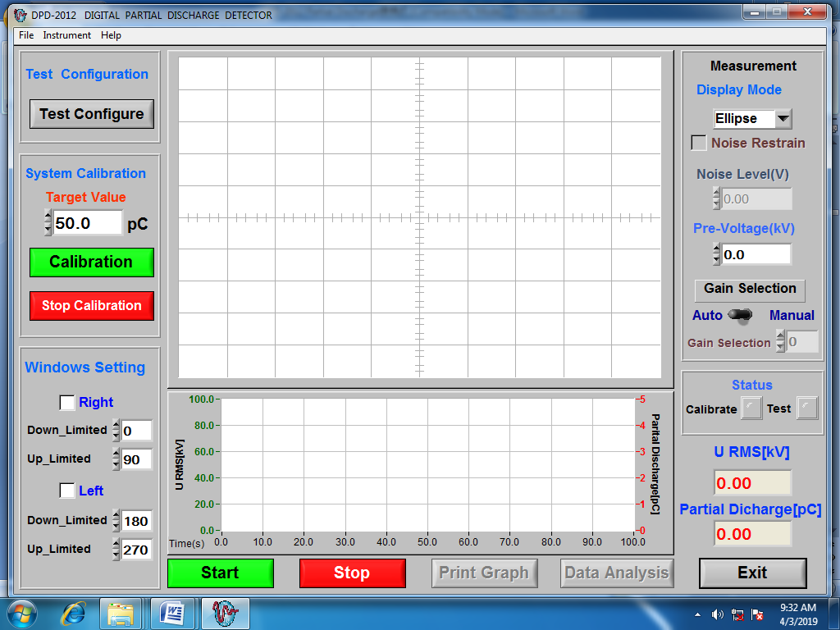The height and width of the screenshot is (630, 840).
Task: Click the Auto gain label
Action: (707, 316)
